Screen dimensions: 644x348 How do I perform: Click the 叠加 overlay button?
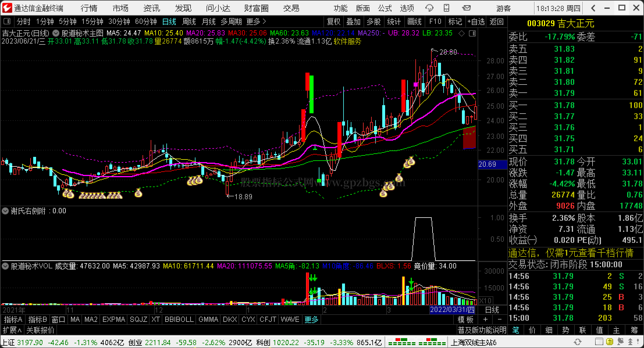(x=354, y=21)
